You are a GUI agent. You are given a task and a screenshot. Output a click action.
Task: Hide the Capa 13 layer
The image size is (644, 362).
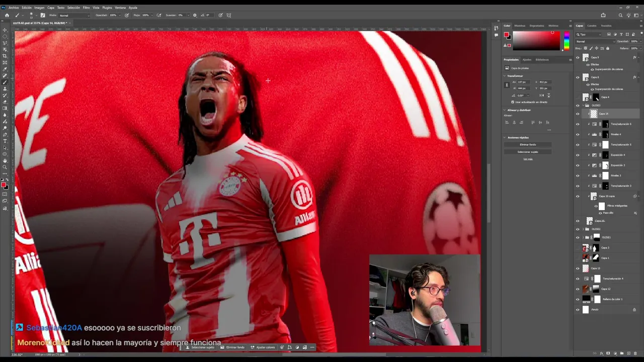pos(578,268)
